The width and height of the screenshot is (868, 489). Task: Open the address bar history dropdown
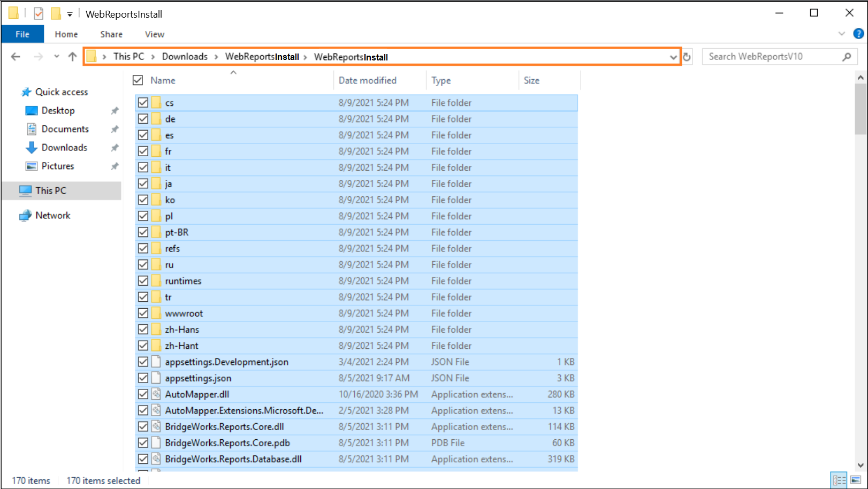point(673,56)
